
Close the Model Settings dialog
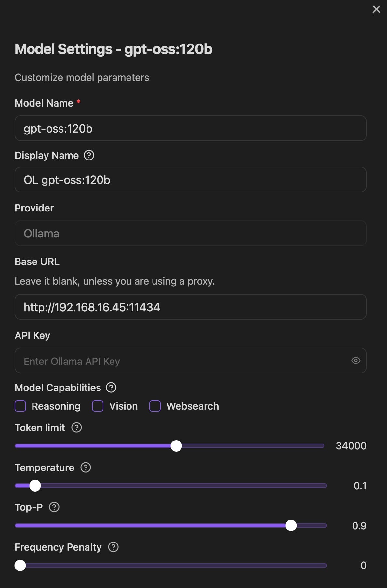376,9
